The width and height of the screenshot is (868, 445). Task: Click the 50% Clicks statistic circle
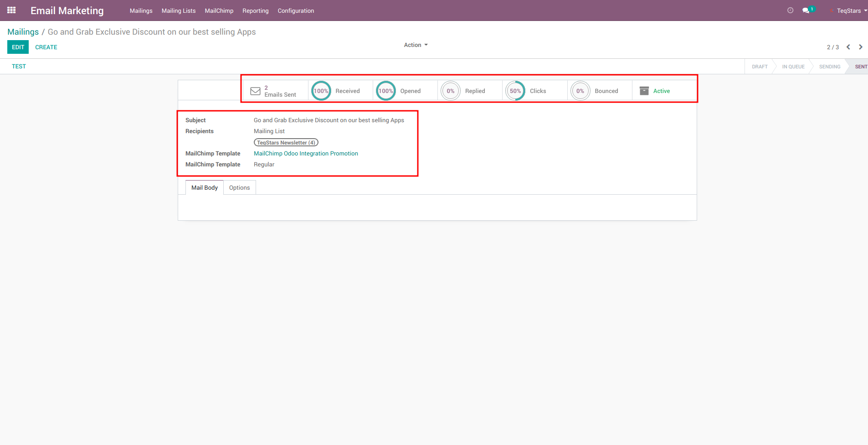click(x=515, y=91)
